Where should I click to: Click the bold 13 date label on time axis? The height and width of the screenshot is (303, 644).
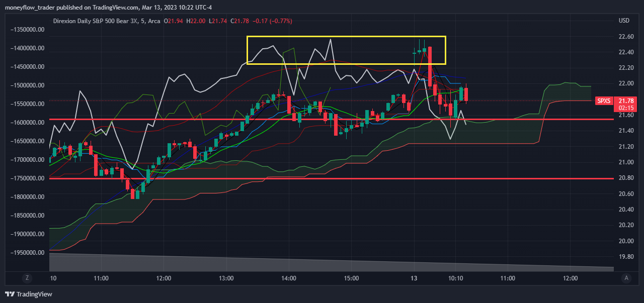click(x=414, y=278)
